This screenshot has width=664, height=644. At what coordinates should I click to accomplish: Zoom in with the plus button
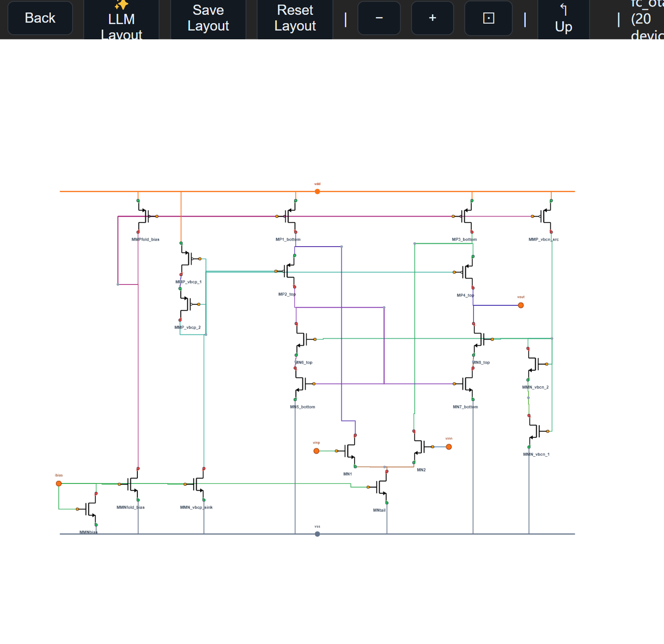(x=432, y=18)
